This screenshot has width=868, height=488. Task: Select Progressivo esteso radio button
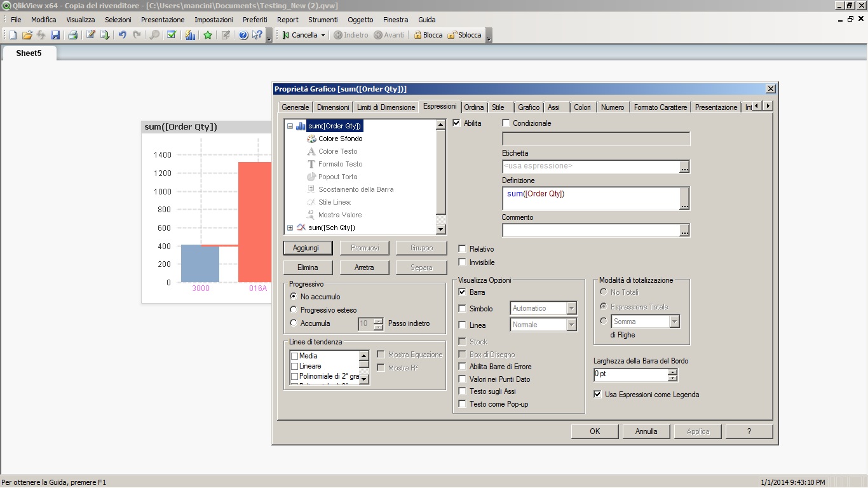point(294,310)
